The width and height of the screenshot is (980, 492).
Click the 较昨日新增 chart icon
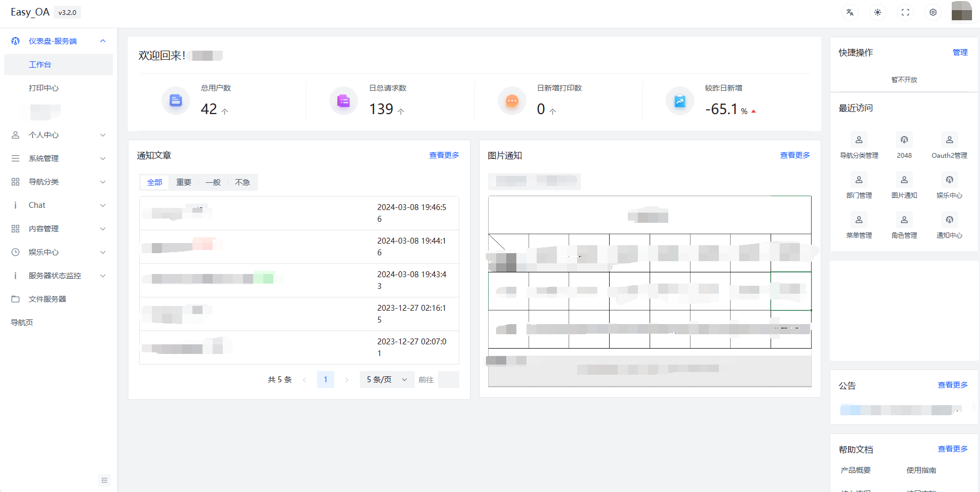pos(680,100)
